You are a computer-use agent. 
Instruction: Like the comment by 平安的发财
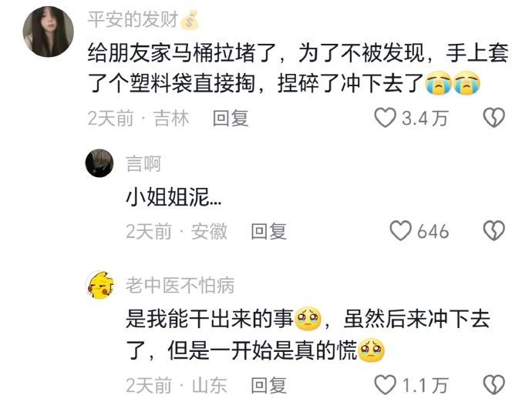click(385, 118)
